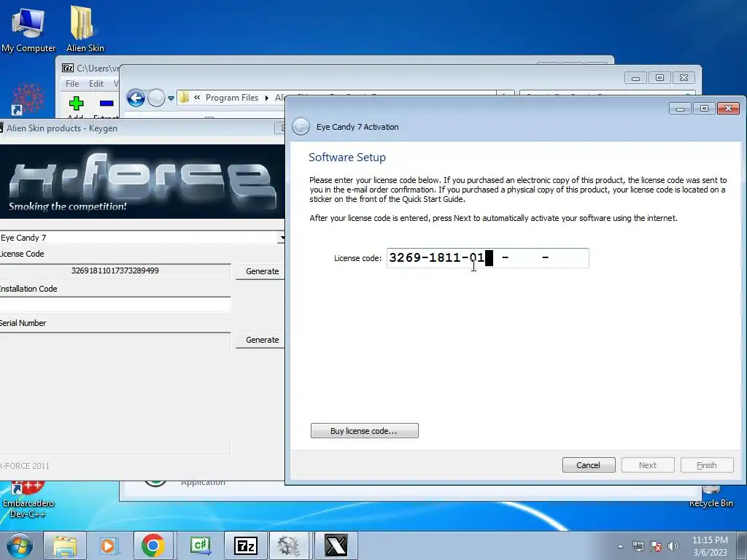Click the Finish button in activation wizard

[706, 464]
